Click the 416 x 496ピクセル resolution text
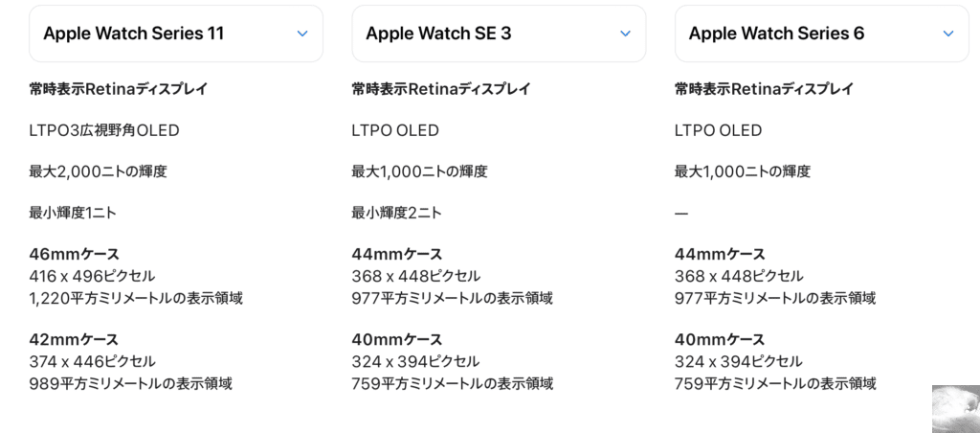This screenshot has height=433, width=980. 92,276
